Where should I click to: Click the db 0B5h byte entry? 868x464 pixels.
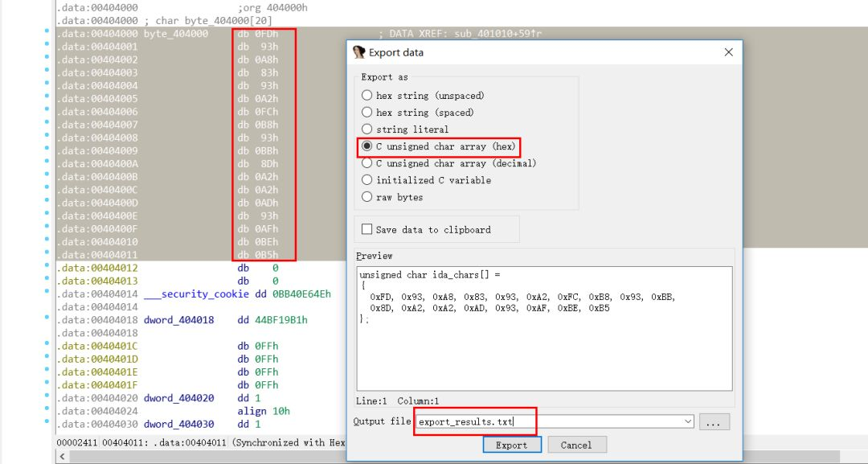pyautogui.click(x=258, y=255)
